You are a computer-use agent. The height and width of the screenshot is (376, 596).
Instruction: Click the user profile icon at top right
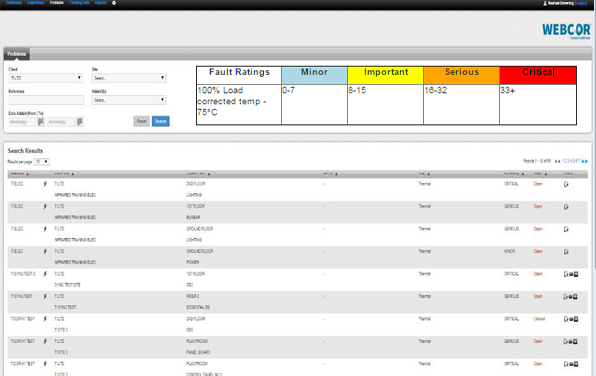545,3
